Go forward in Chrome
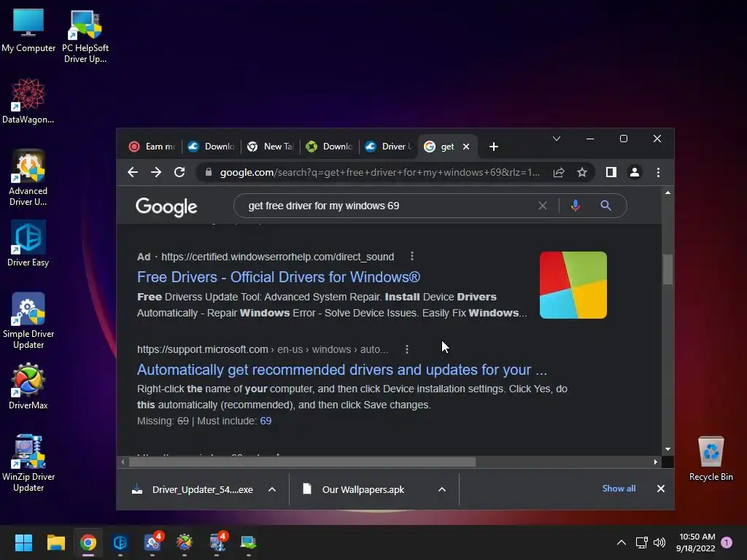The height and width of the screenshot is (560, 747). pos(156,172)
